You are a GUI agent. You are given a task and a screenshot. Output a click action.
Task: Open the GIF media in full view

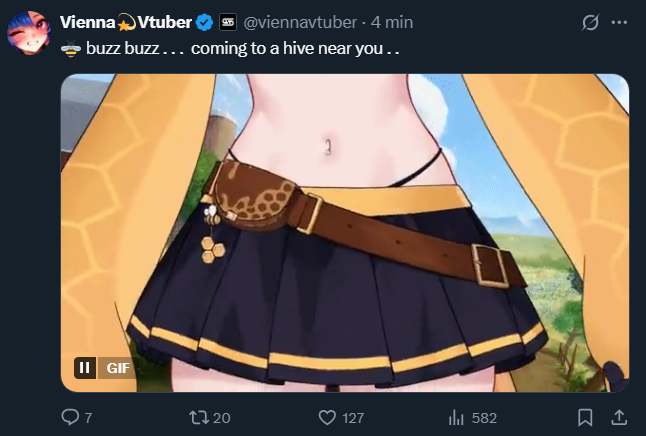[x=345, y=233]
